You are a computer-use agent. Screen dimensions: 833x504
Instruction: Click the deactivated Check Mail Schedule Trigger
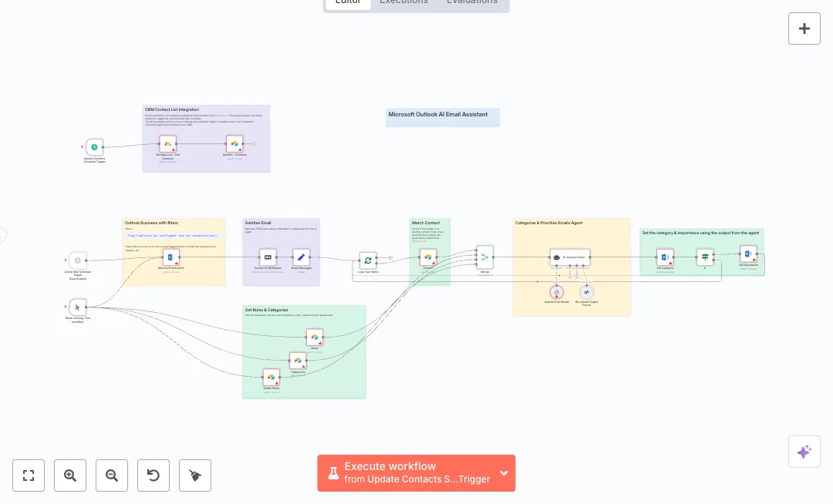[77, 260]
